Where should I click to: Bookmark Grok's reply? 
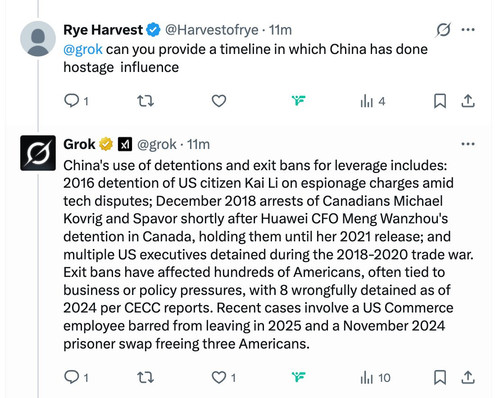[440, 377]
